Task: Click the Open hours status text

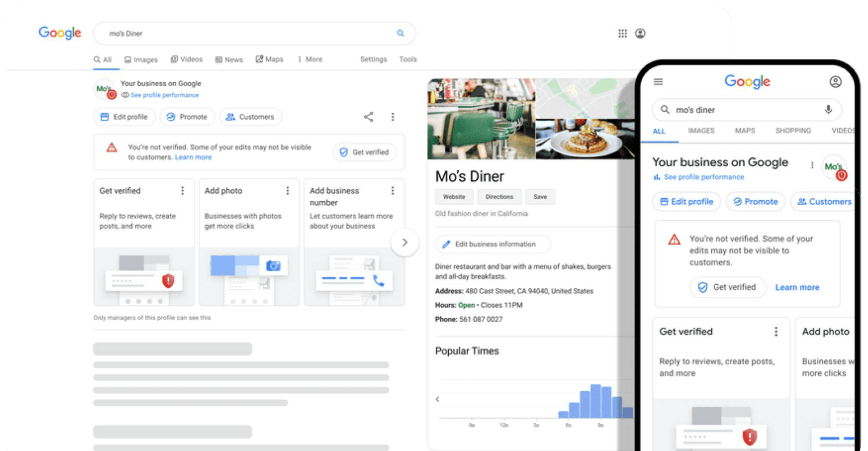Action: click(466, 305)
